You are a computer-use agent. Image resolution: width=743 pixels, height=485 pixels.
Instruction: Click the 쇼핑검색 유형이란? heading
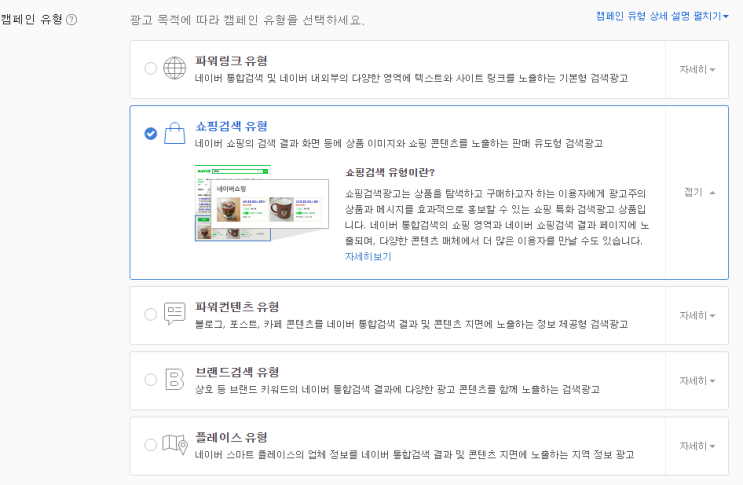[x=390, y=172]
